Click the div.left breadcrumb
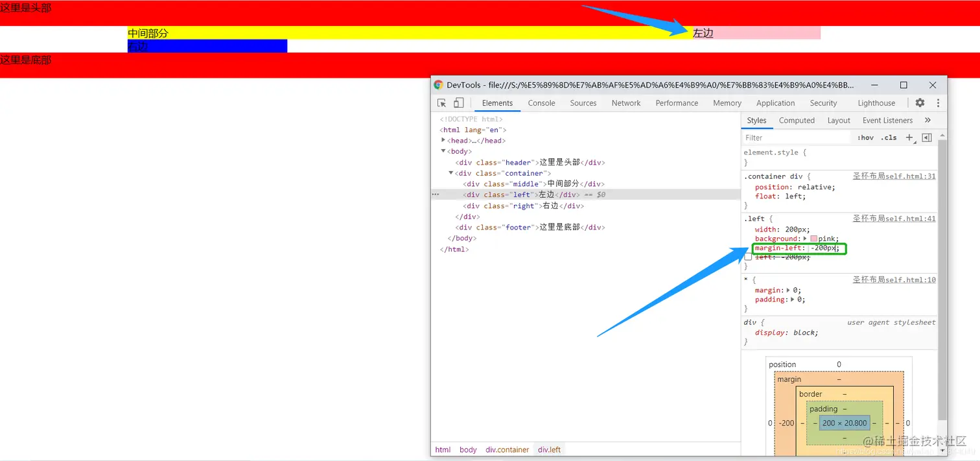Image resolution: width=980 pixels, height=461 pixels. (550, 449)
